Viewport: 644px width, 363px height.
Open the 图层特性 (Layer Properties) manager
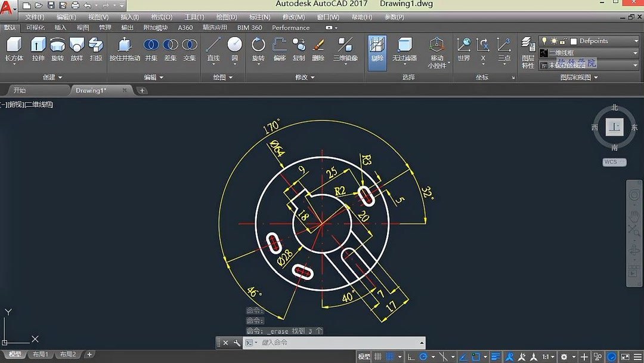[527, 48]
